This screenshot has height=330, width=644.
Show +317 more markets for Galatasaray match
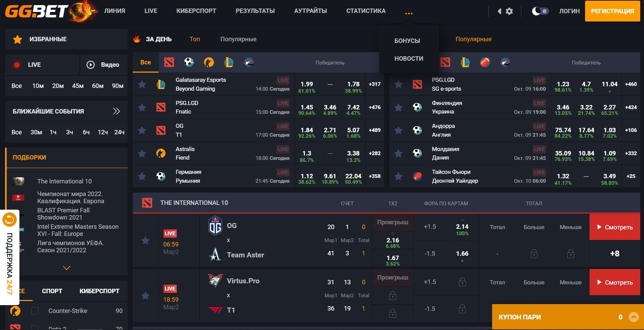coord(375,84)
